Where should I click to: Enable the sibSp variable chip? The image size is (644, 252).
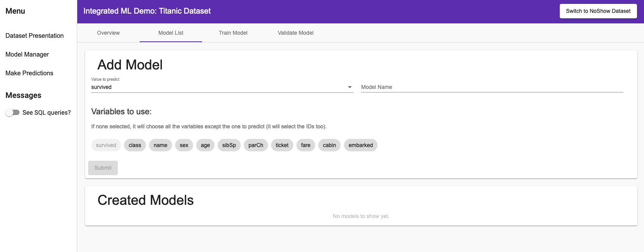tap(229, 145)
